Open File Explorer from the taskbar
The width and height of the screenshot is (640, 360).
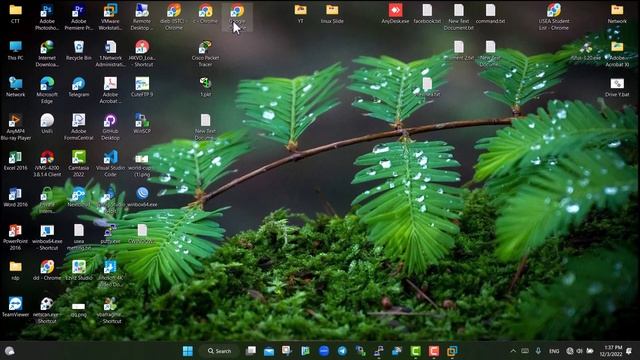(x=269, y=351)
